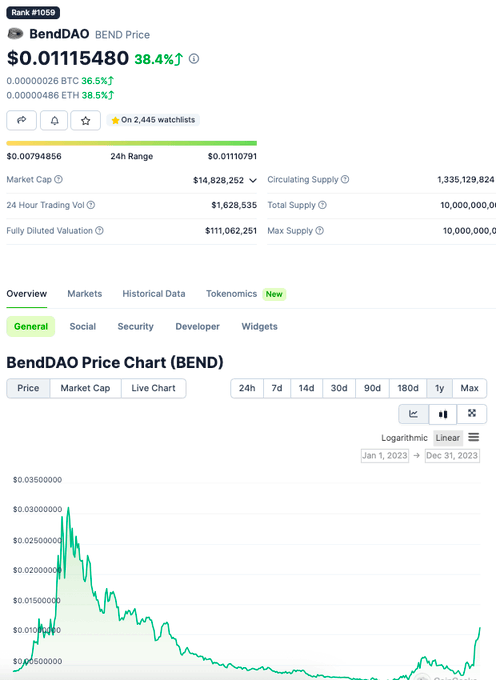The width and height of the screenshot is (496, 680).
Task: Click the Jan 1, 2023 start date field
Action: tap(385, 455)
